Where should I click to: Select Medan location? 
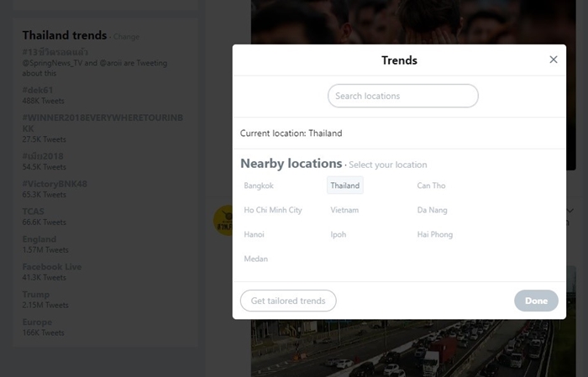(255, 259)
